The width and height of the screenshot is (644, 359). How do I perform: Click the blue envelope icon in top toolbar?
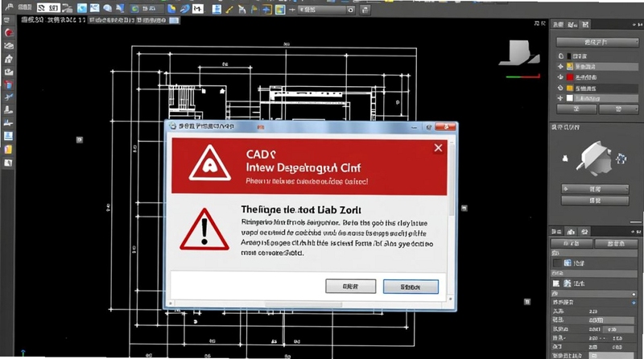95,8
